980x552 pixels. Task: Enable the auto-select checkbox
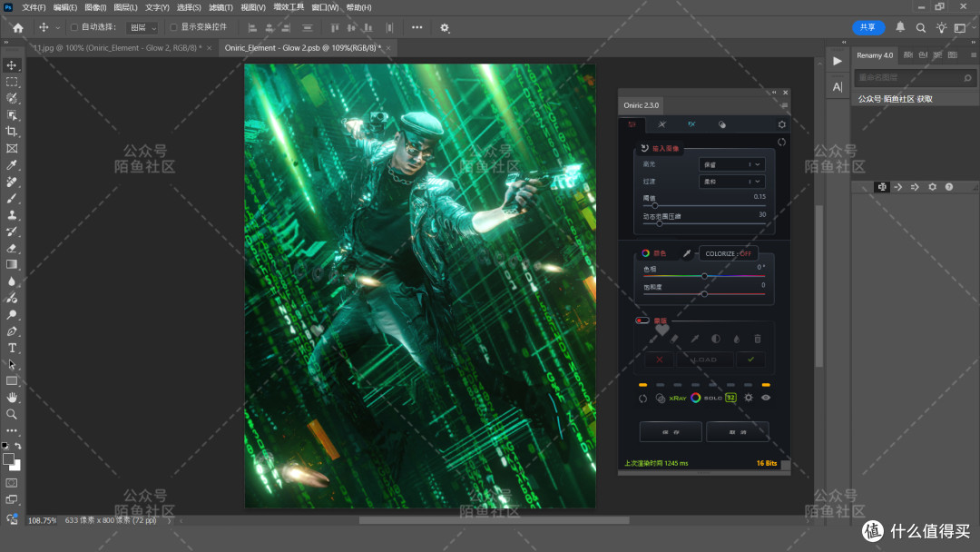coord(74,27)
